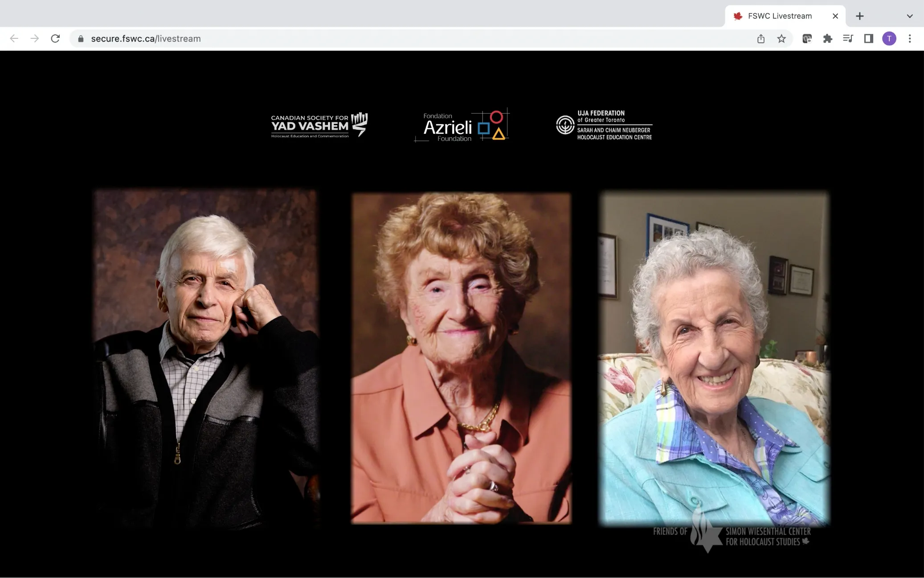924x578 pixels.
Task: Click the browser back arrow
Action: click(x=14, y=39)
